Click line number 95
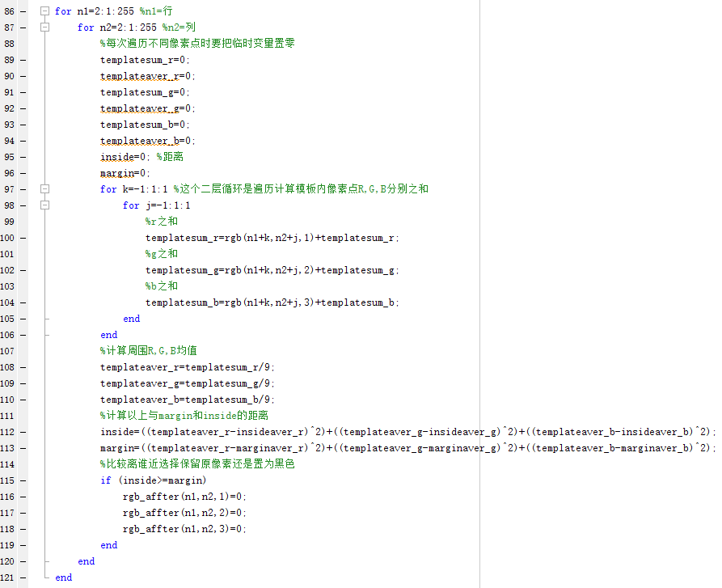Viewport: 722px width, 588px height. click(x=9, y=157)
